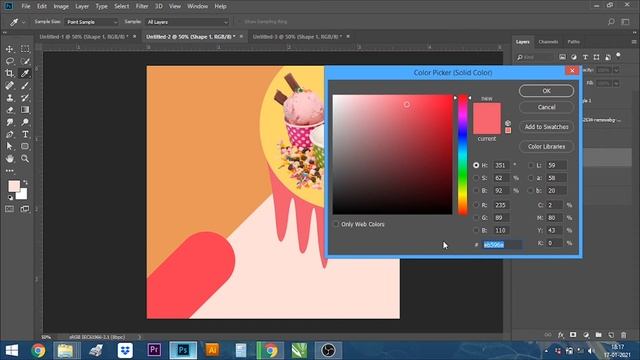Open Illustrator from the taskbar
This screenshot has width=640, height=360.
tap(212, 350)
